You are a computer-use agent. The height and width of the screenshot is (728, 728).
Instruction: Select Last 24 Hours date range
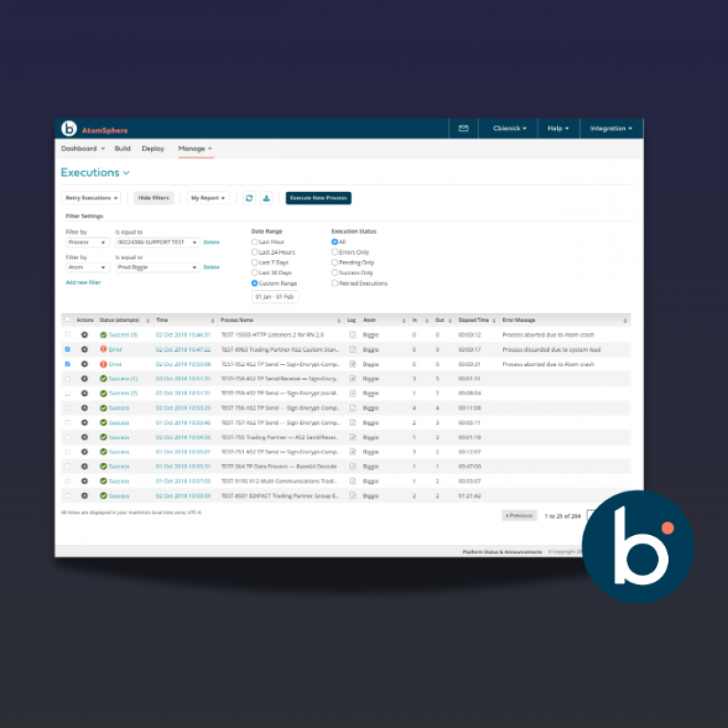[x=255, y=252]
